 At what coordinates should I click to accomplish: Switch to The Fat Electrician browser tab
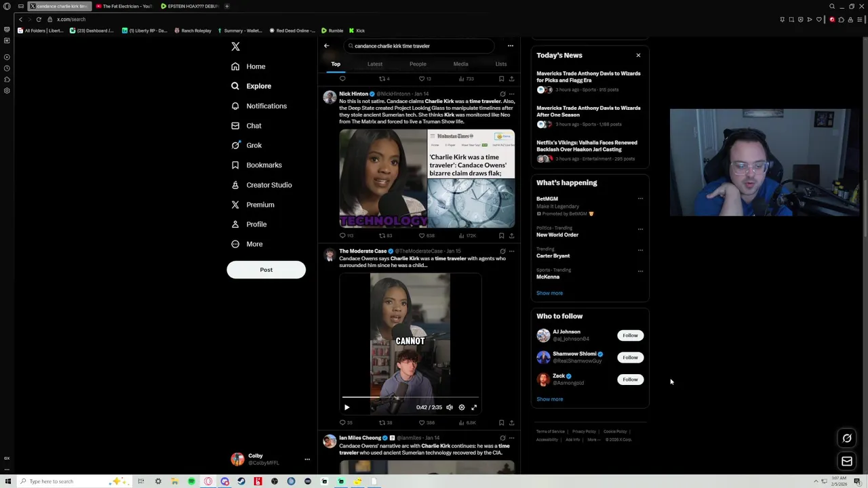coord(123,6)
